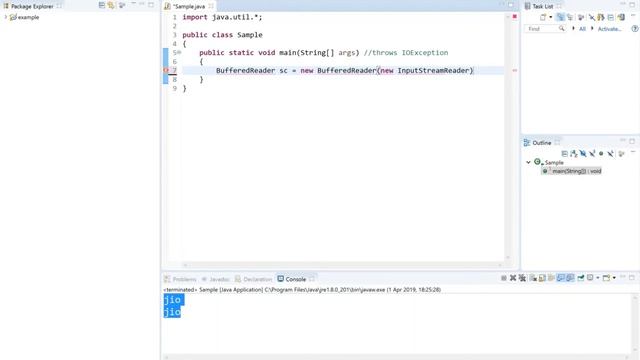Click the editor horizontal scrollbar
The width and height of the screenshot is (640, 360).
pyautogui.click(x=342, y=265)
